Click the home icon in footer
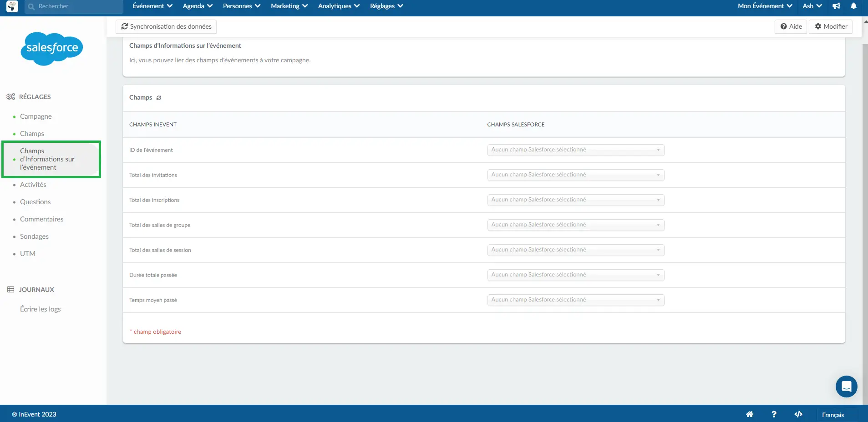The image size is (868, 422). tap(749, 414)
